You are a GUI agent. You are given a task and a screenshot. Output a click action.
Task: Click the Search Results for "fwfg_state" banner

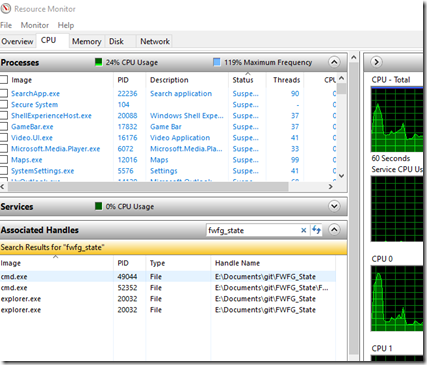point(173,247)
